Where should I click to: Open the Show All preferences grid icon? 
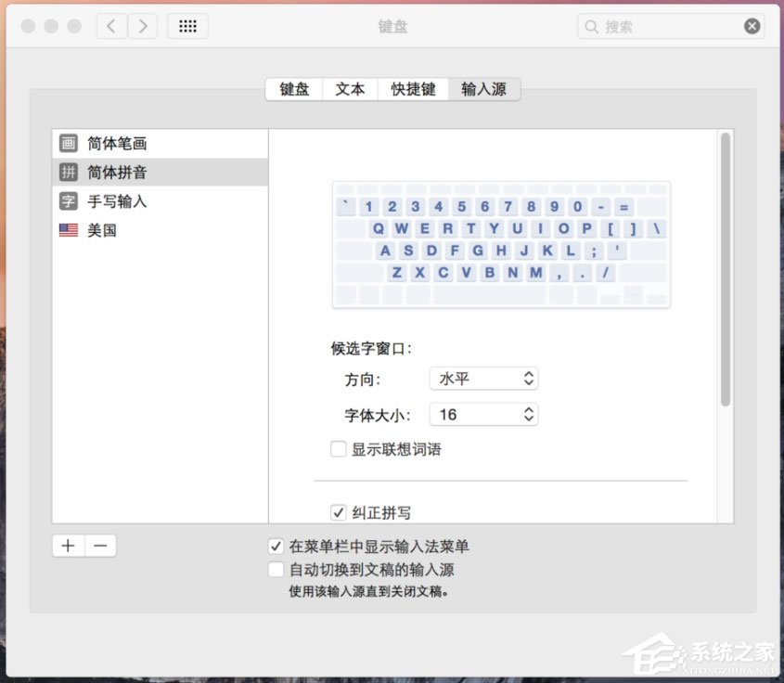(187, 26)
